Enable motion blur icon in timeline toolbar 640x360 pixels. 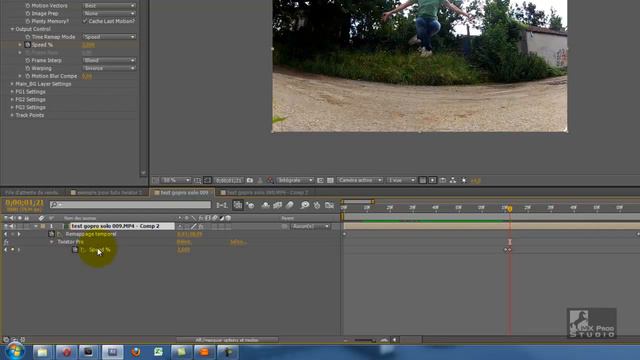[x=290, y=205]
